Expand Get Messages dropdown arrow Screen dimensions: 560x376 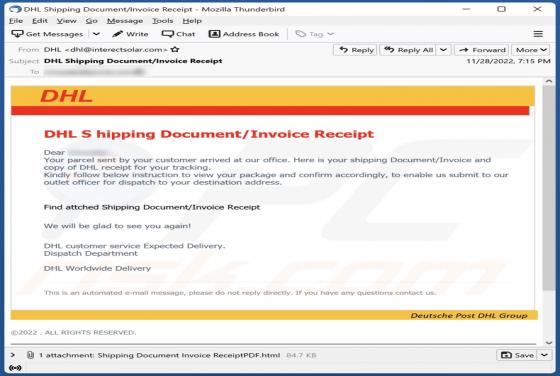96,34
